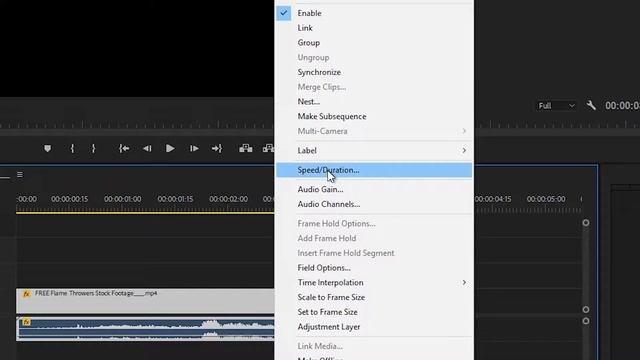Choose Set to Frame Size
640x360 pixels.
pyautogui.click(x=374, y=312)
